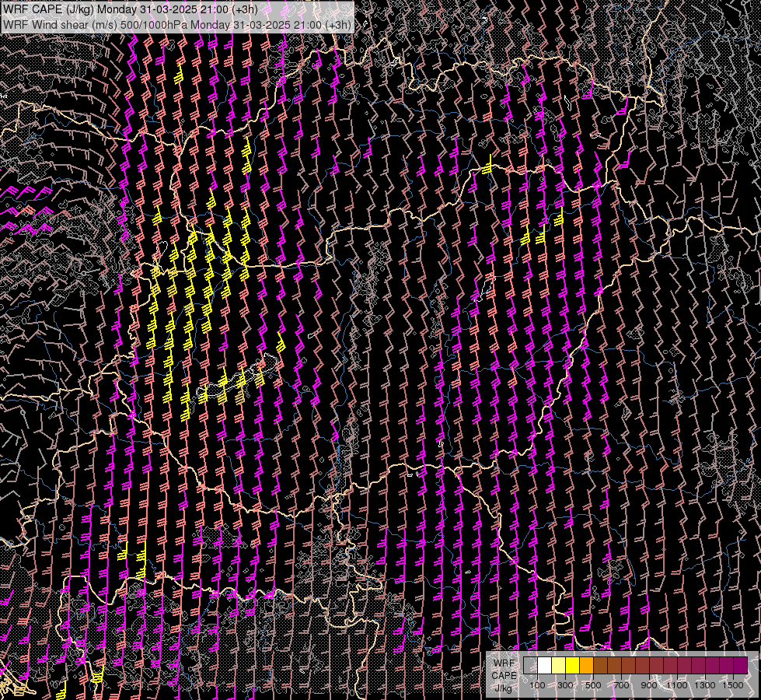Click the legend label '900'
761x700 pixels.
click(x=649, y=685)
